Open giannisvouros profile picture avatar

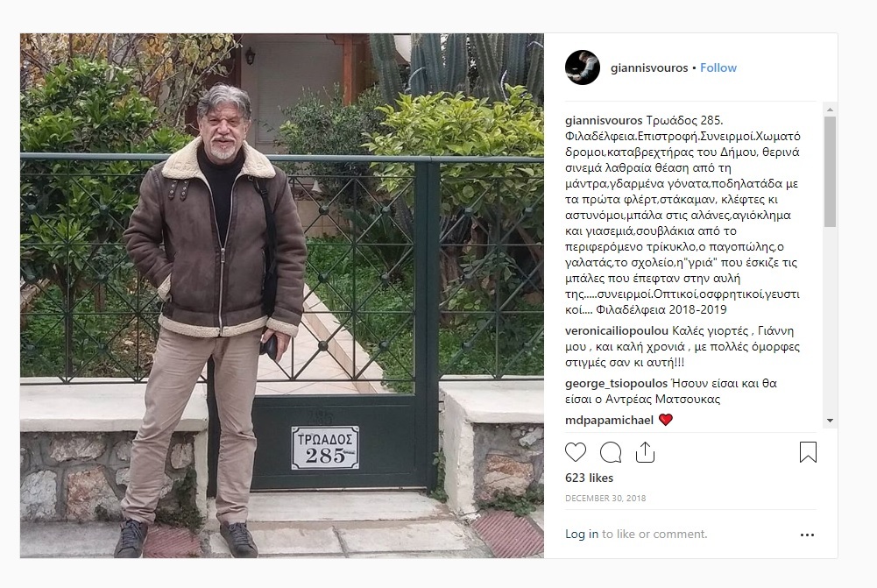[583, 67]
